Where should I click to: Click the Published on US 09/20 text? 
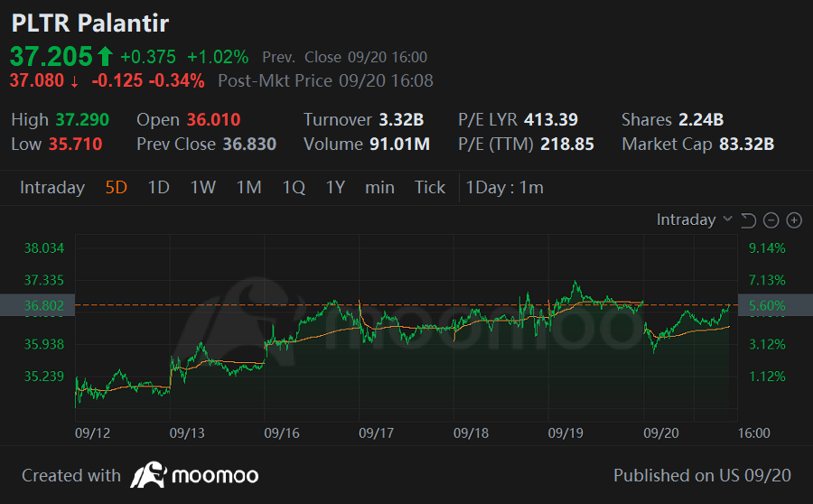[702, 475]
